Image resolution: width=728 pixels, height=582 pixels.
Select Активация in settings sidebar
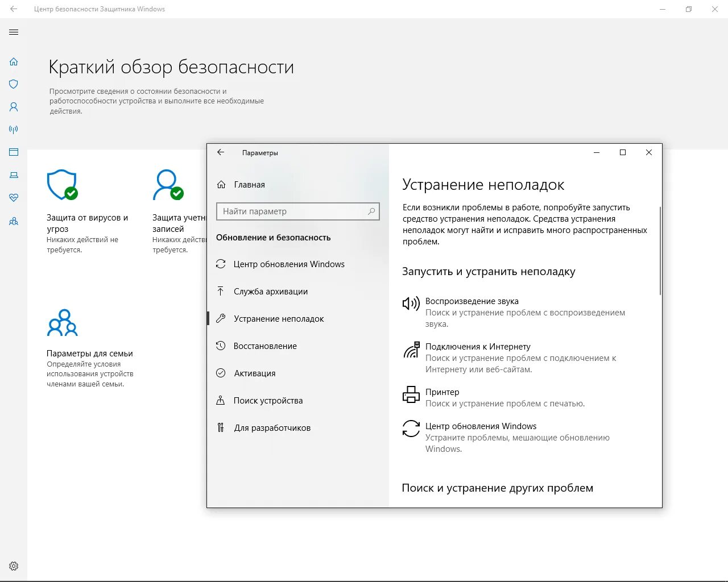(x=298, y=373)
